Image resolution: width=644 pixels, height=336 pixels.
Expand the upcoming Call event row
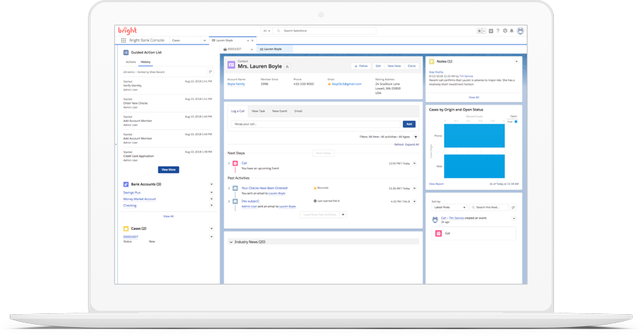click(x=229, y=163)
